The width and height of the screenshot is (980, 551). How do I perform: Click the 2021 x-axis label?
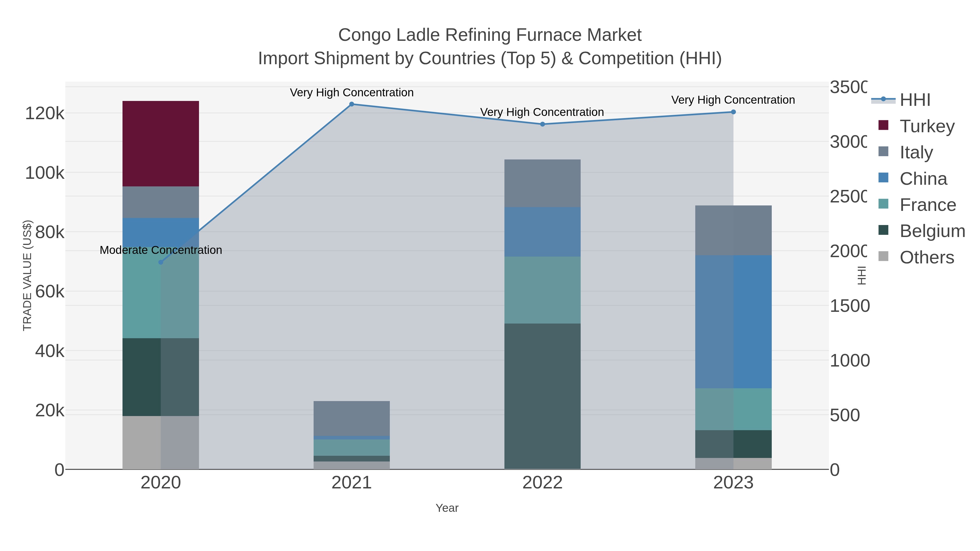tap(351, 483)
